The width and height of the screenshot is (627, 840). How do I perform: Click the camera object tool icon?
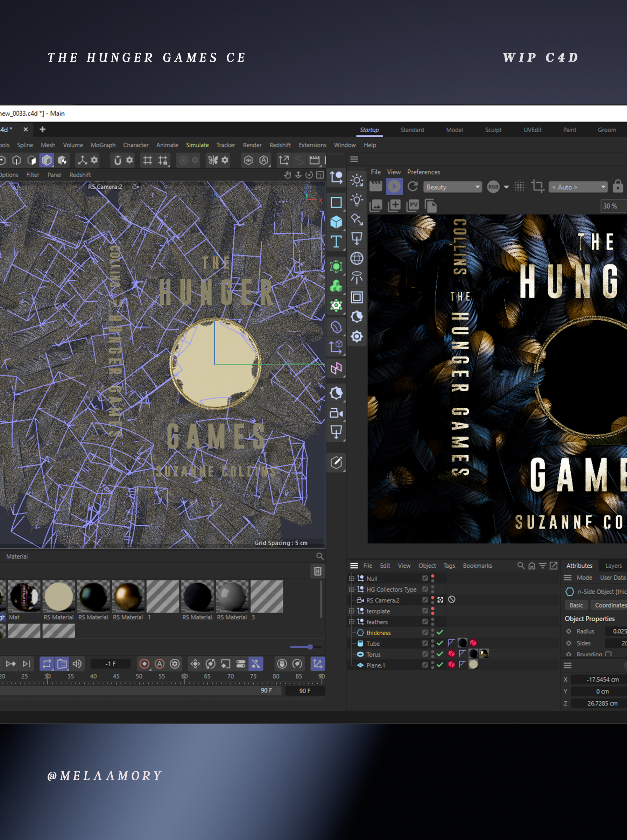point(336,413)
